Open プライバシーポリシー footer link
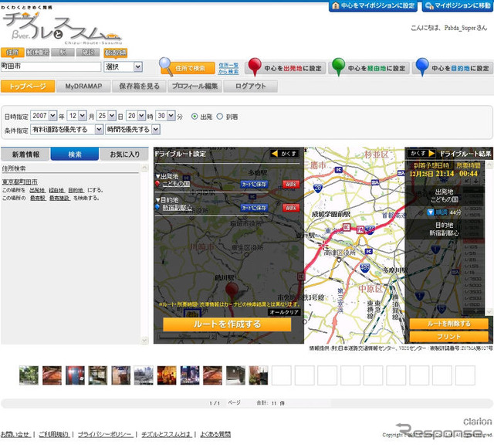This screenshot has height=448, width=494. (x=105, y=434)
